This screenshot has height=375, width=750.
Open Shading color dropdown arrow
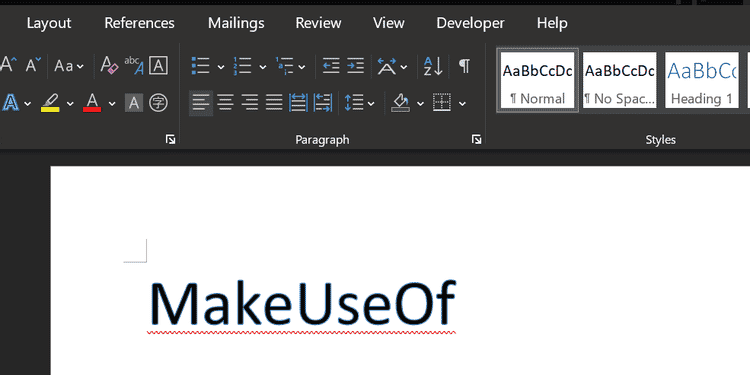pyautogui.click(x=420, y=103)
